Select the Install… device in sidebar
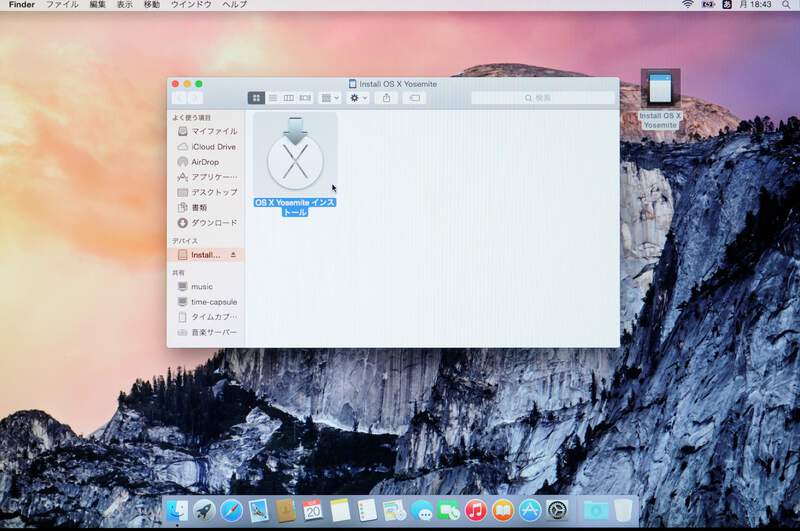The image size is (800, 531). [x=206, y=255]
